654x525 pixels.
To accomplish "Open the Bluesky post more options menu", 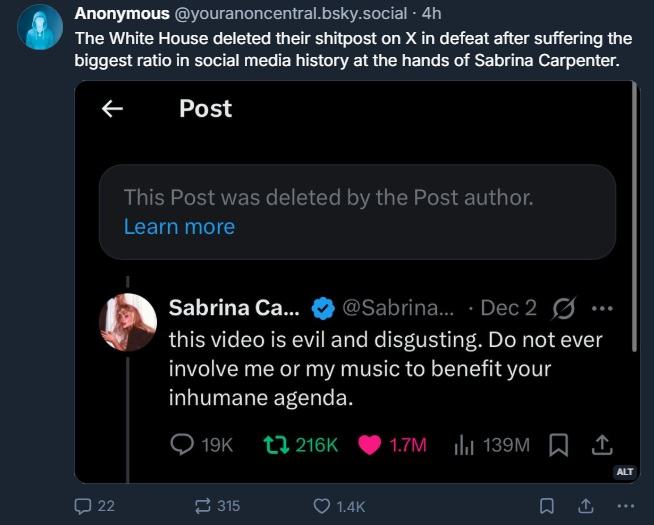I will pyautogui.click(x=626, y=506).
